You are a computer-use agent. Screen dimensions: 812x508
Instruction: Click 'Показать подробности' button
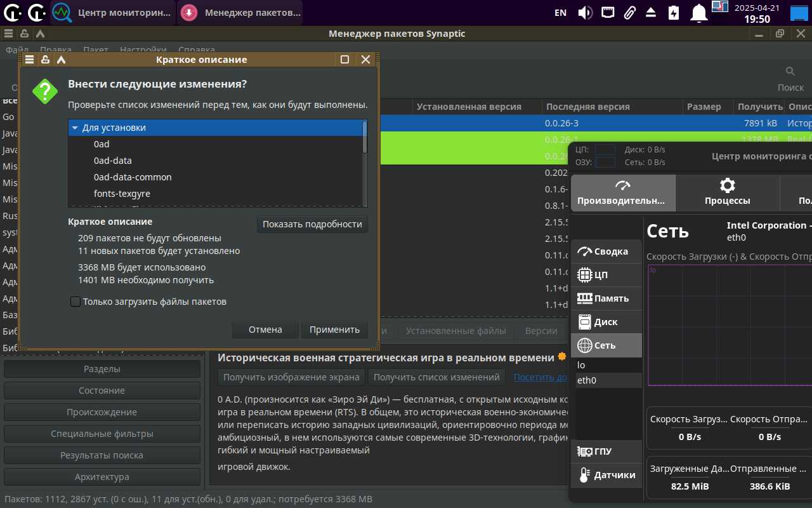point(312,224)
